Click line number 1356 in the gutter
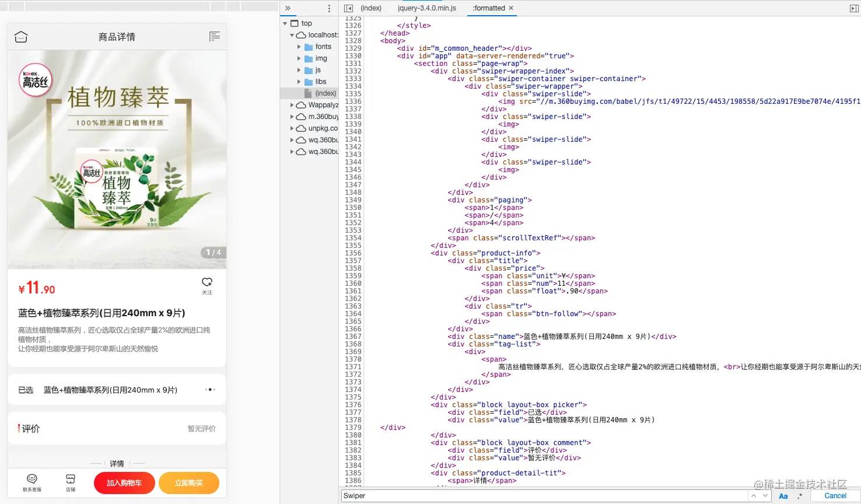Screen dimensions: 861x504 click(353, 253)
